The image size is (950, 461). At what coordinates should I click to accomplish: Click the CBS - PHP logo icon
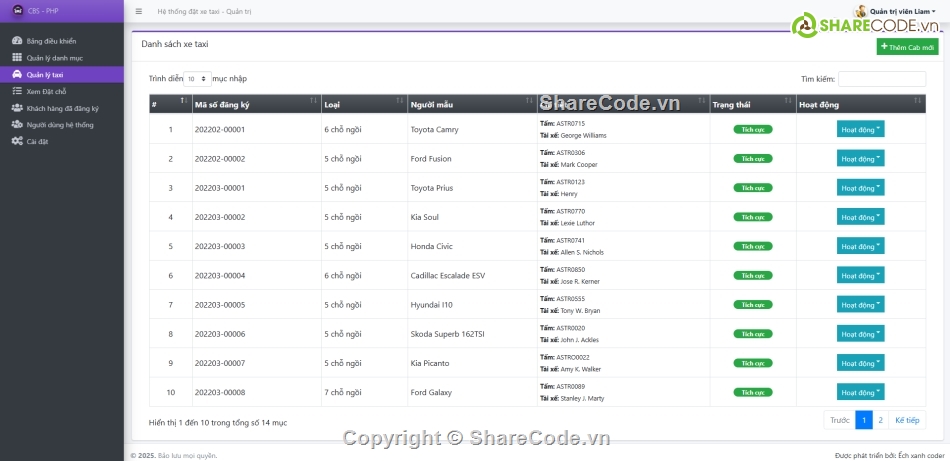[x=18, y=10]
